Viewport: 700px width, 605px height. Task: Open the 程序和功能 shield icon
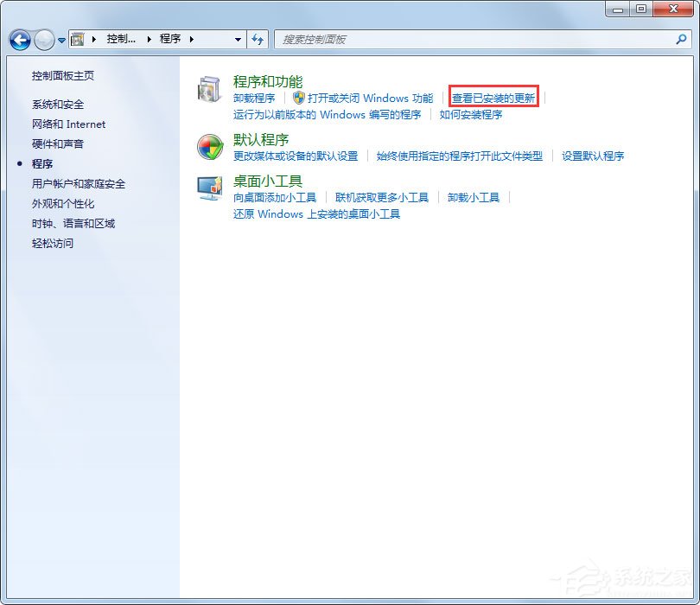tap(208, 87)
